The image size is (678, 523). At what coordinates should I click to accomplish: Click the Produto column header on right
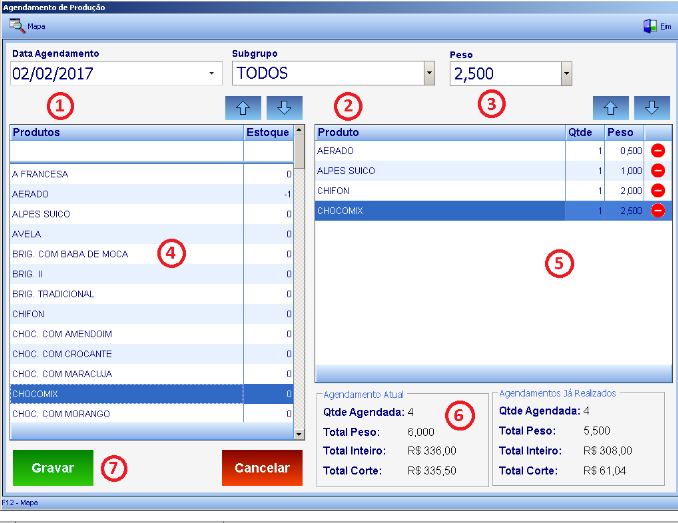point(440,132)
